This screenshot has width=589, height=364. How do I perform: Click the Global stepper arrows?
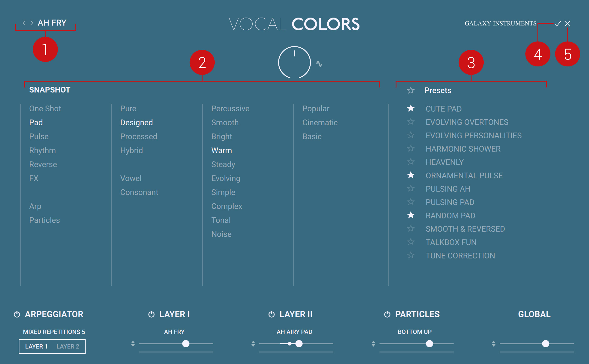point(494,344)
